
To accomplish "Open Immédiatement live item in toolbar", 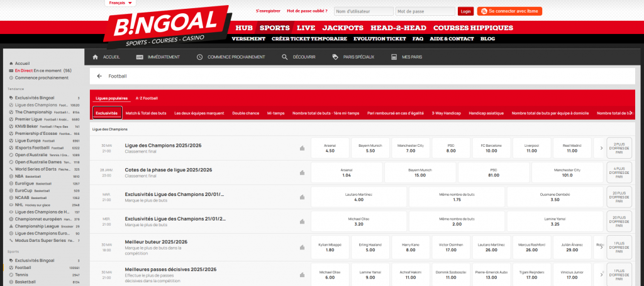I will pyautogui.click(x=140, y=57).
